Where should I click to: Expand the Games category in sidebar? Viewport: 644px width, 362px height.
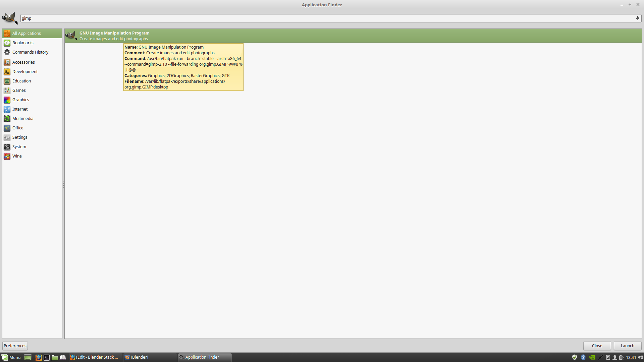point(18,90)
